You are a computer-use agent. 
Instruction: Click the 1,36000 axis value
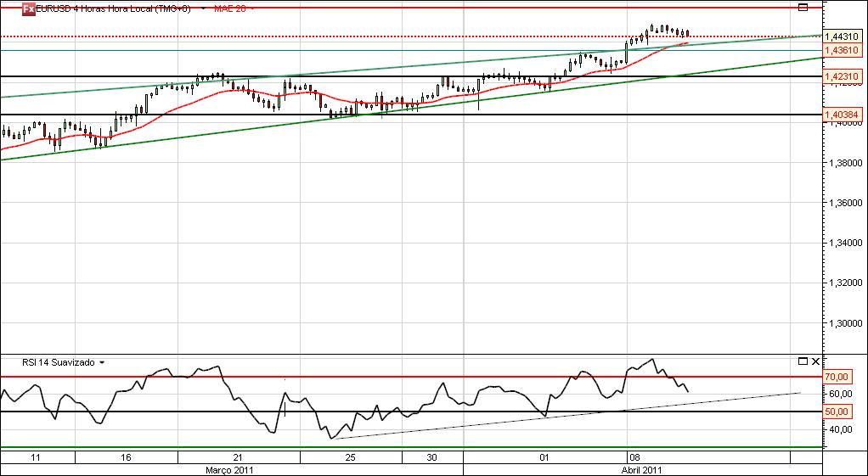coord(845,203)
